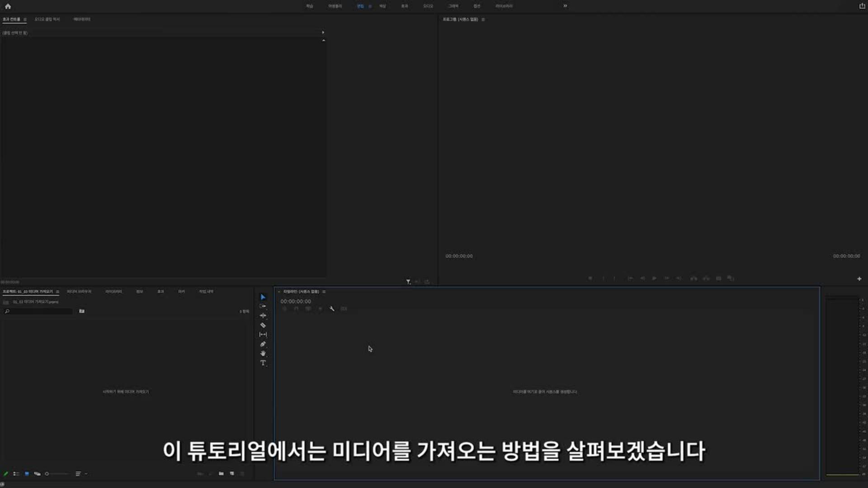Select the Ripple Edit tool
This screenshot has width=868, height=488.
coord(263,316)
